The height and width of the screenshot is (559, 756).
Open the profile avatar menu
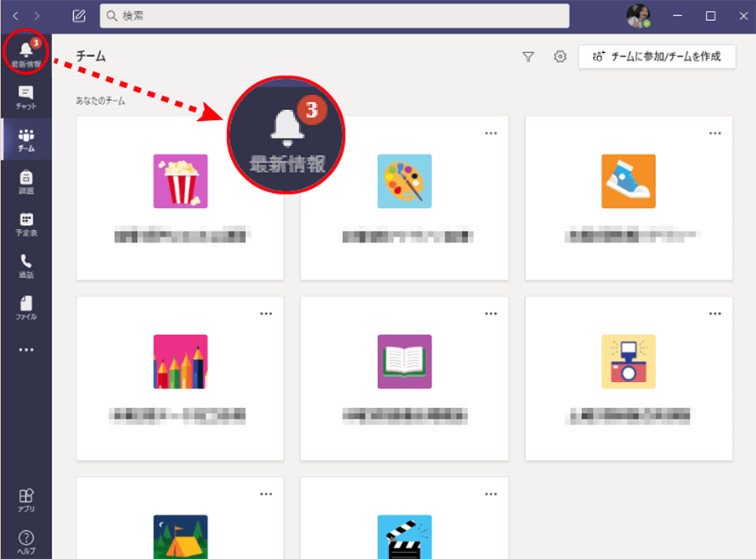pyautogui.click(x=638, y=16)
